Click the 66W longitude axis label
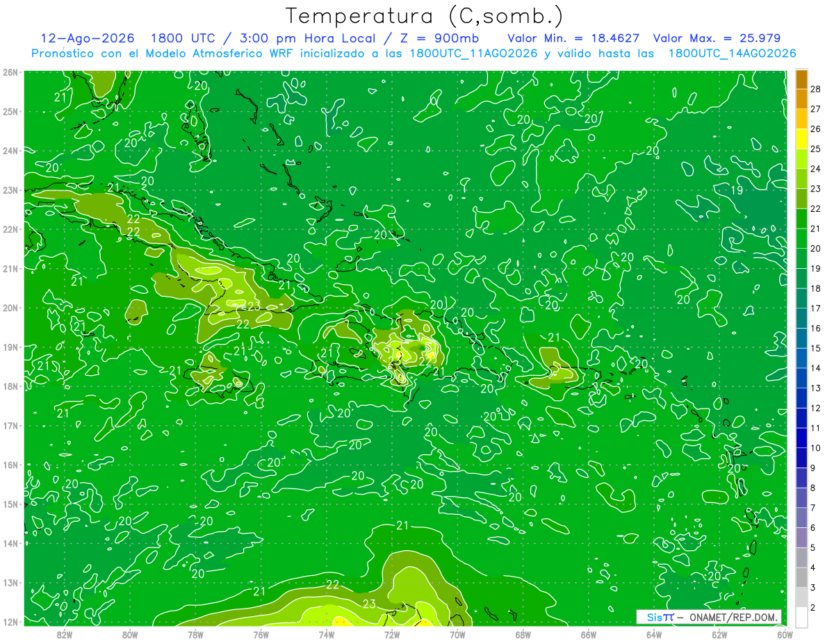The height and width of the screenshot is (644, 834). point(589,634)
